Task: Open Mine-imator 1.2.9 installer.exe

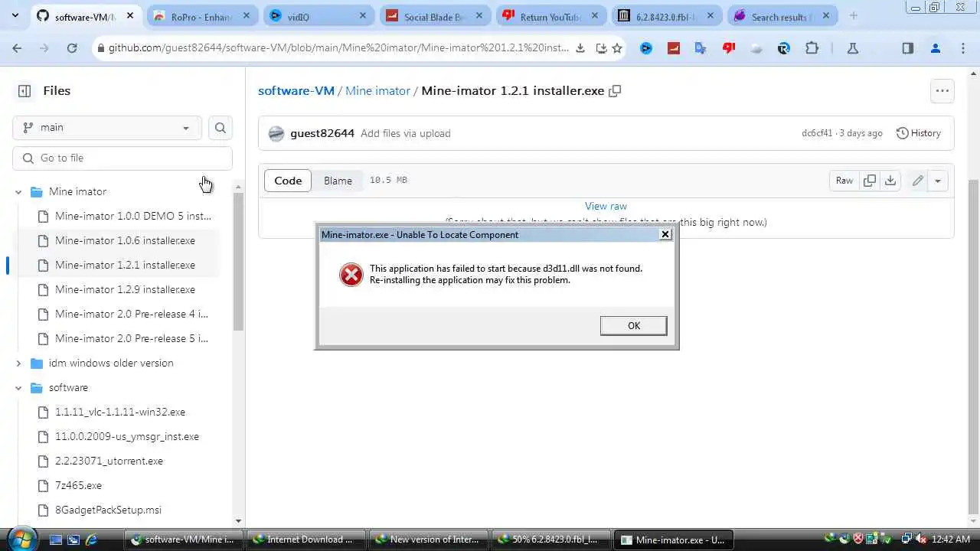Action: (x=126, y=289)
